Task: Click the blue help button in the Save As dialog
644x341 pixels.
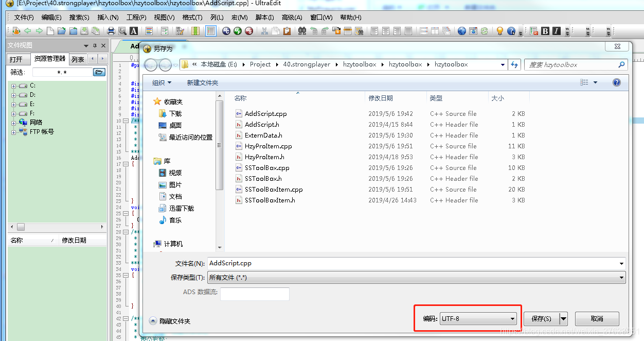Action: pyautogui.click(x=617, y=82)
